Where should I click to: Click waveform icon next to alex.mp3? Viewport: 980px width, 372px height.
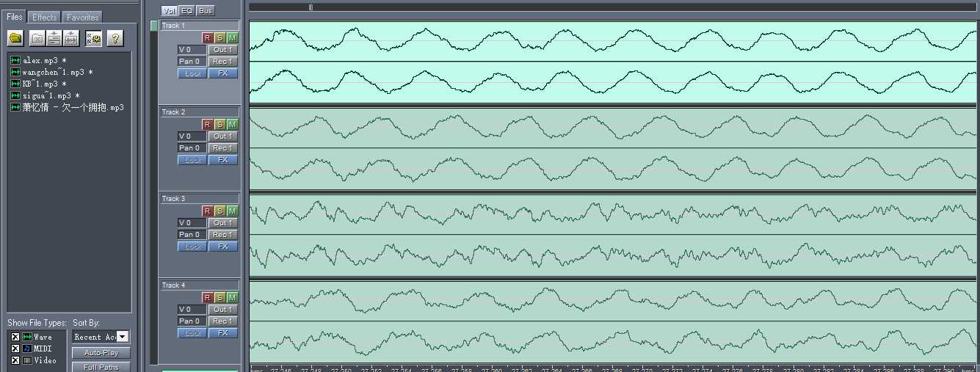pyautogui.click(x=15, y=60)
